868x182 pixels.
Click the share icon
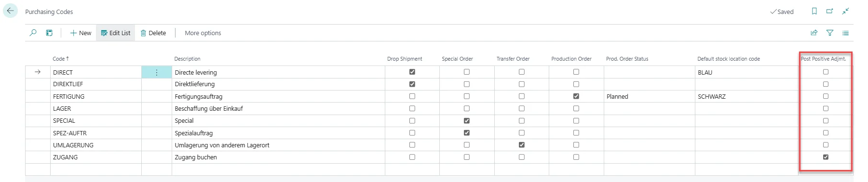tap(814, 33)
